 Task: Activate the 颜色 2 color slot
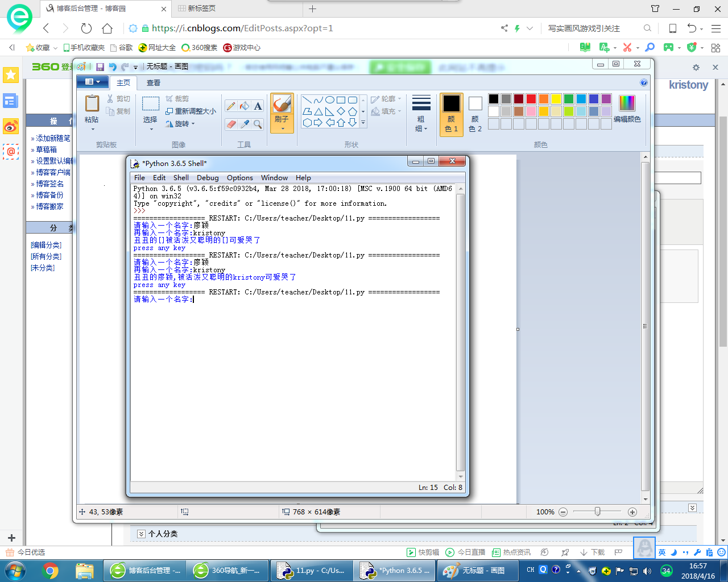(475, 114)
